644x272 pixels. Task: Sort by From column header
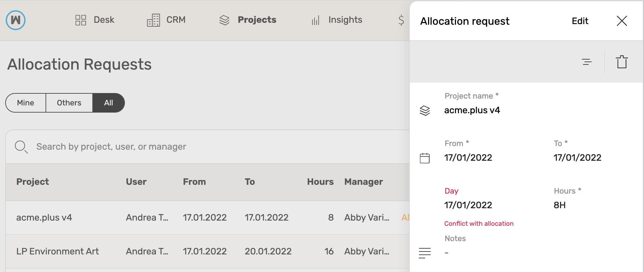pos(194,182)
